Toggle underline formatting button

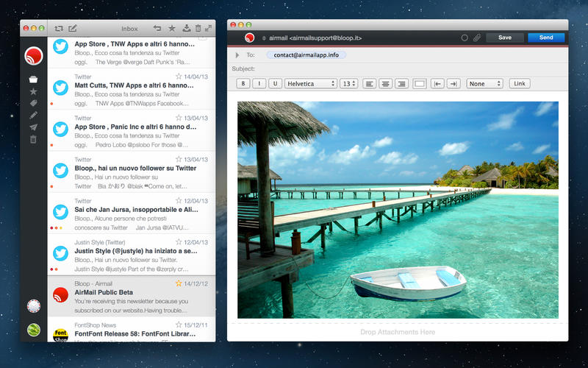click(x=275, y=83)
